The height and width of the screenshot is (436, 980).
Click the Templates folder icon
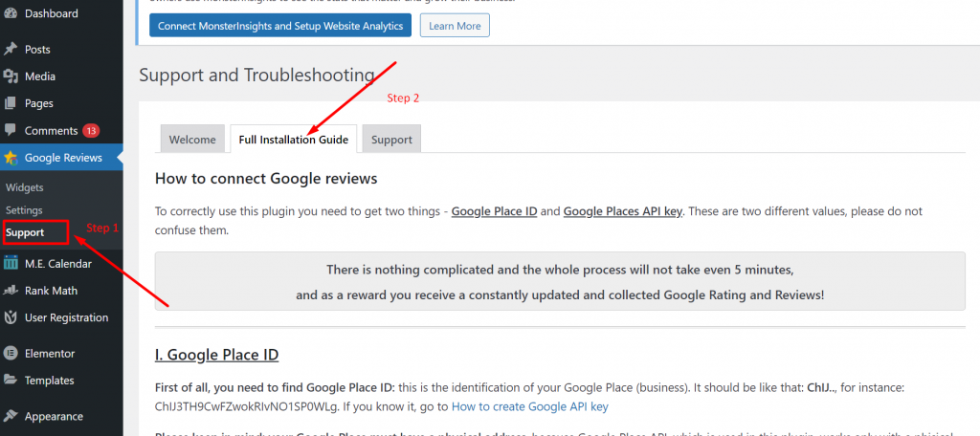10,380
